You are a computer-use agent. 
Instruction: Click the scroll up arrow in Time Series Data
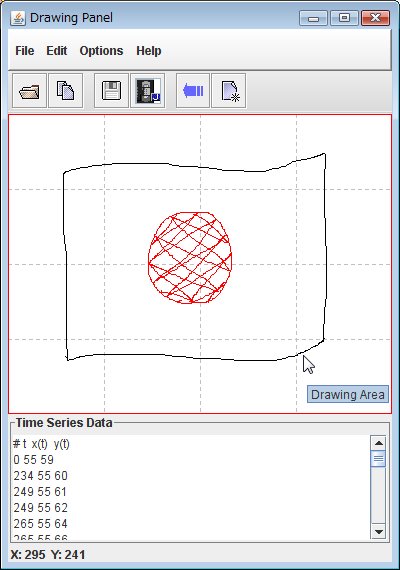(x=379, y=443)
